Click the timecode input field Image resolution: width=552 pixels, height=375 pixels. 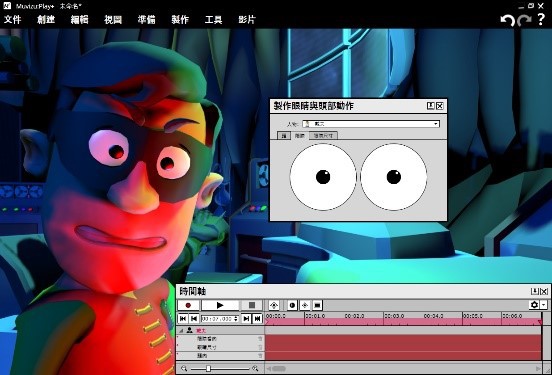pos(217,318)
